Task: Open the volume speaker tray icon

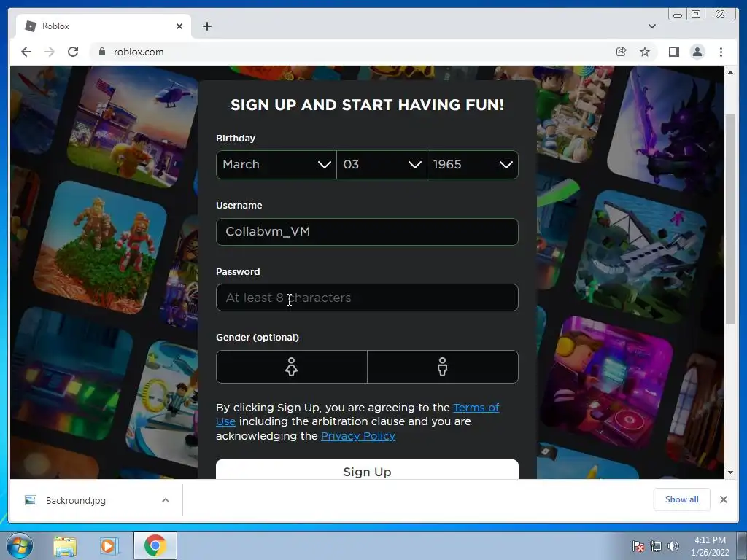Action: (x=673, y=546)
